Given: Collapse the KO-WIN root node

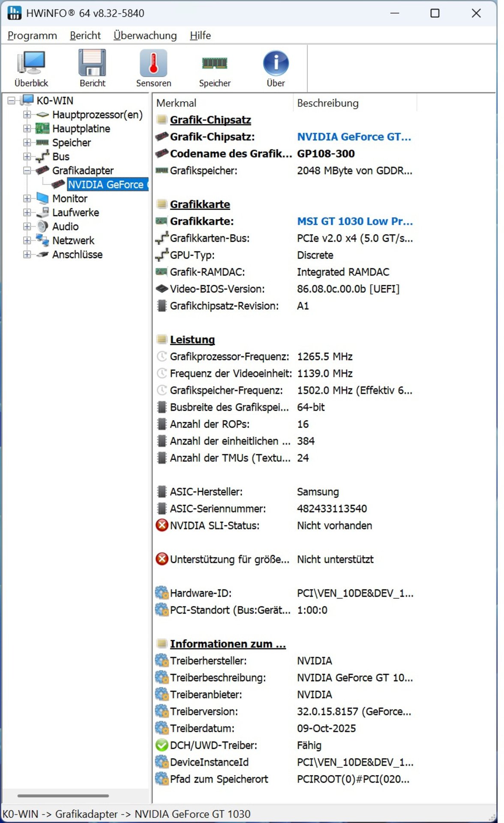Looking at the screenshot, I should coord(11,101).
